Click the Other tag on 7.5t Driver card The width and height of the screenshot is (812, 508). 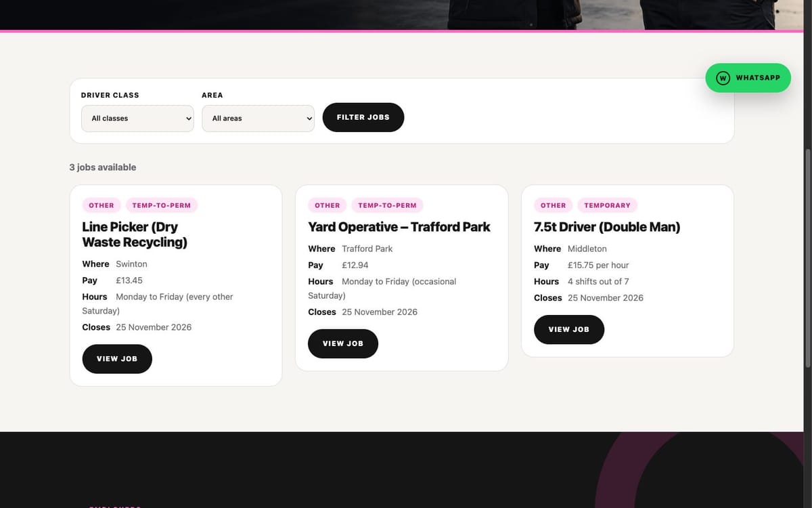tap(554, 205)
